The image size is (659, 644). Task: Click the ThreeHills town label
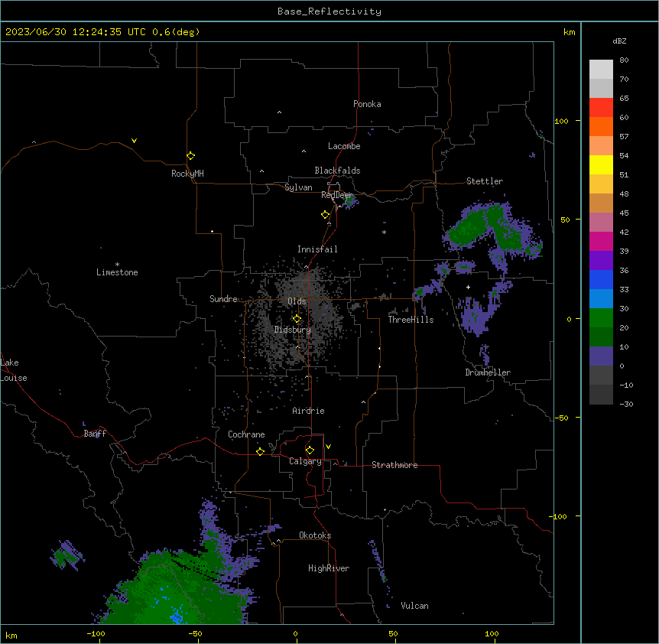411,320
